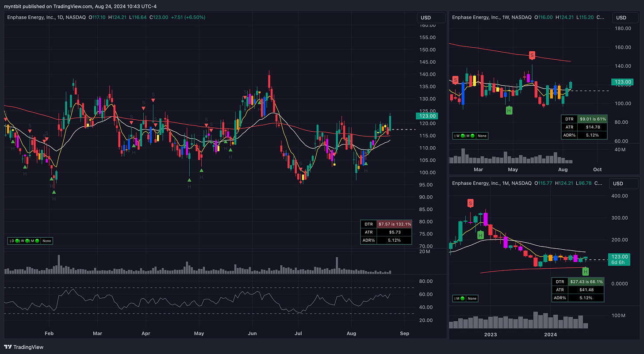Click the 400.00 level on monthly price axis
The height and width of the screenshot is (354, 644).
point(620,196)
